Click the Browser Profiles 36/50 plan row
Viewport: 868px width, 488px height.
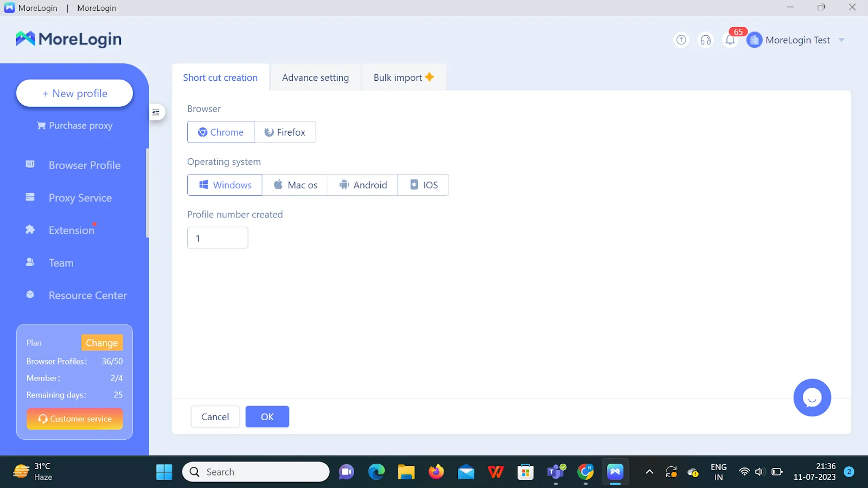75,361
